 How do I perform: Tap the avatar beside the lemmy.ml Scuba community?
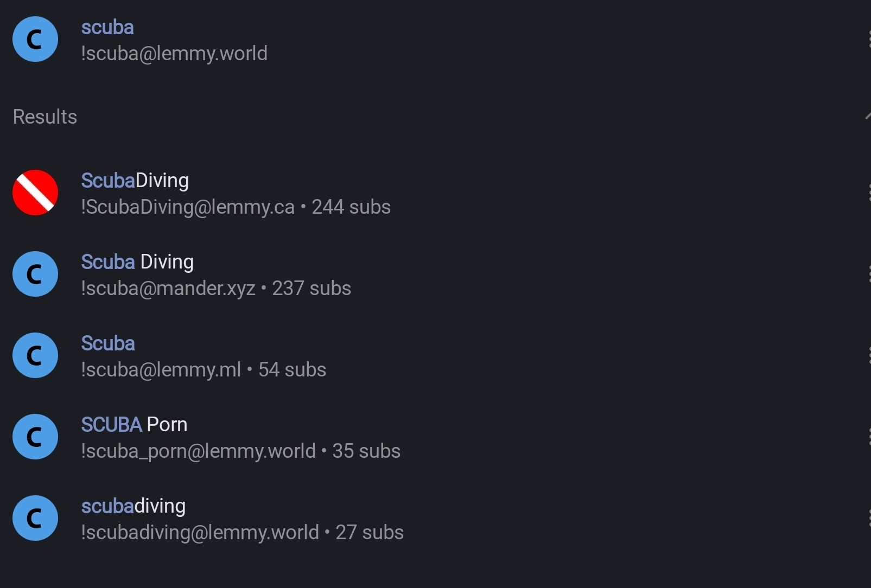click(35, 355)
